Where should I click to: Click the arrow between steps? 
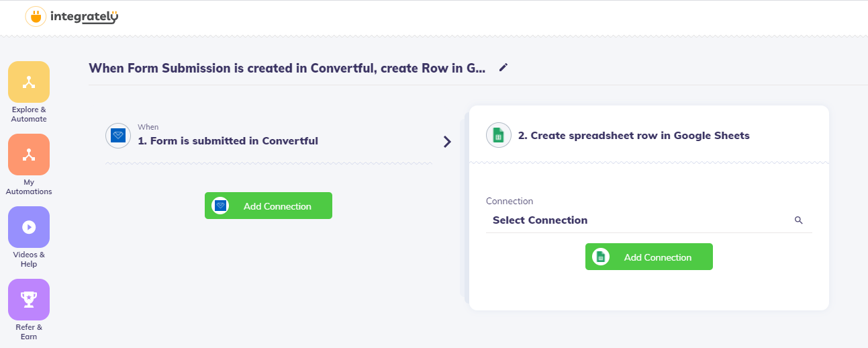click(x=448, y=142)
